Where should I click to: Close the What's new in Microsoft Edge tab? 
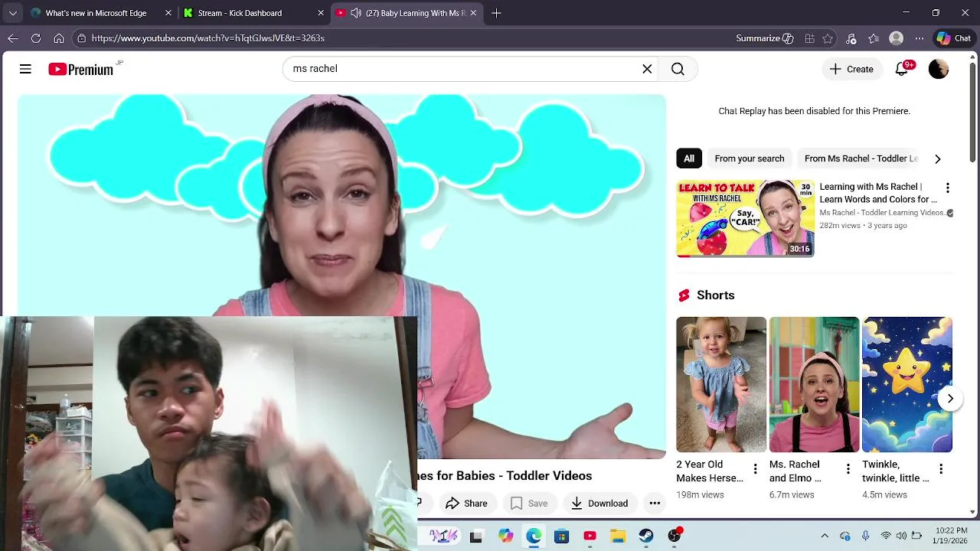point(168,13)
